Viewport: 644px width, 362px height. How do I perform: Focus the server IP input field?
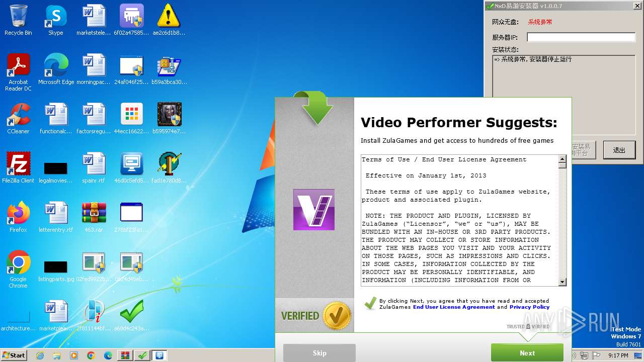pos(581,37)
